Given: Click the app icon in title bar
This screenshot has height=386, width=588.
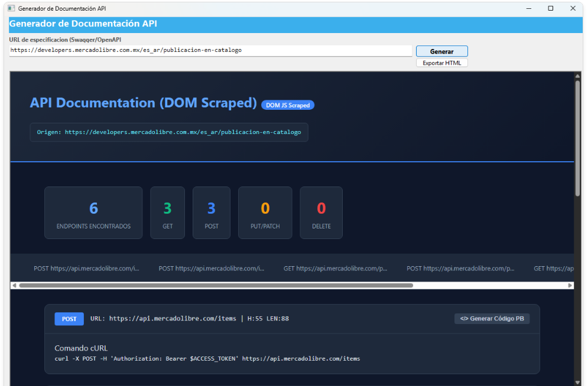Looking at the screenshot, I should [x=11, y=8].
